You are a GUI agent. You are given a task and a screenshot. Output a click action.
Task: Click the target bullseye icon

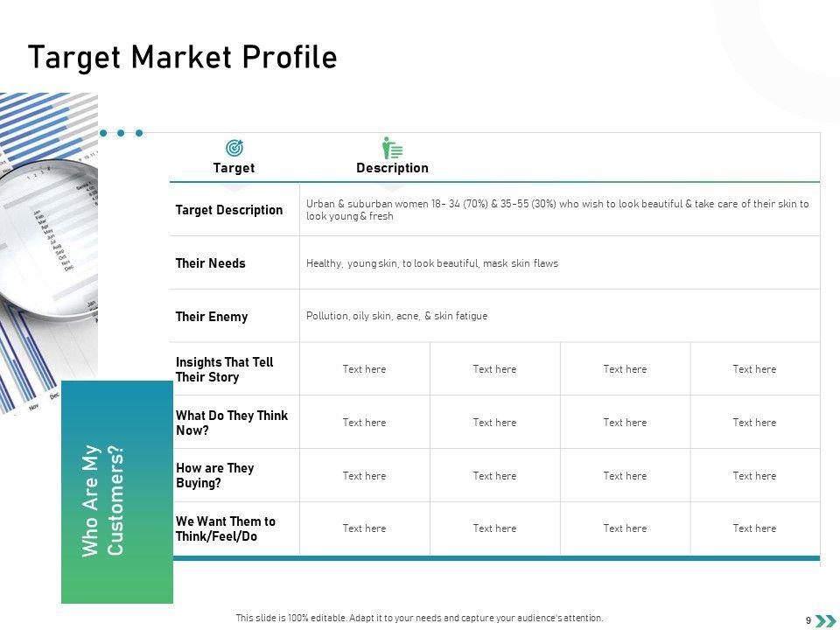[x=234, y=148]
